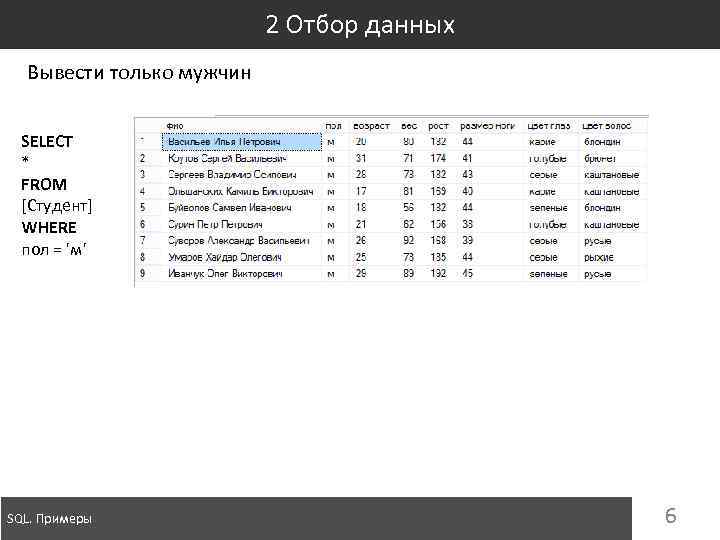
Task: Click height 174 in Кутов row
Action: point(438,158)
